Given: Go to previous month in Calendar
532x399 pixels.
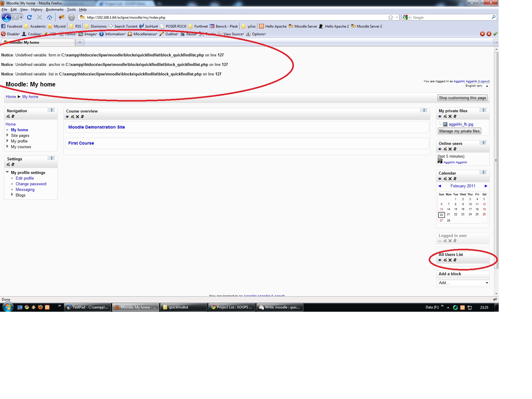Looking at the screenshot, I should point(440,186).
